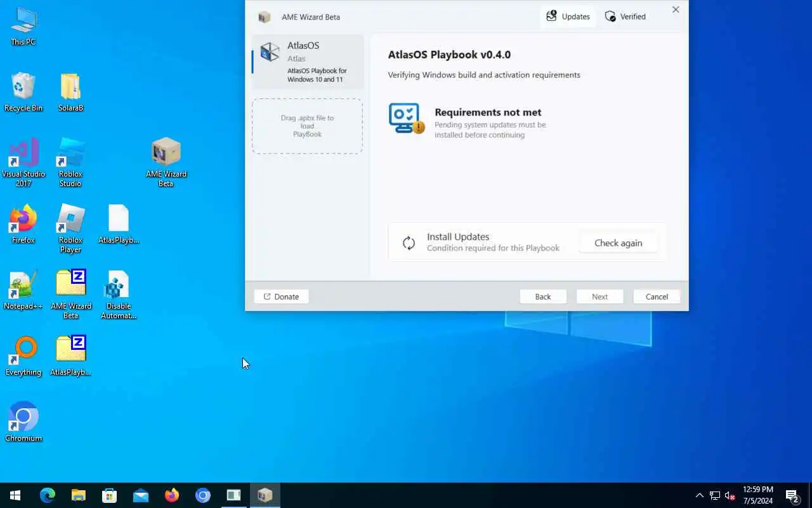The image size is (812, 508).
Task: Open File Explorer from the taskbar
Action: pos(79,495)
